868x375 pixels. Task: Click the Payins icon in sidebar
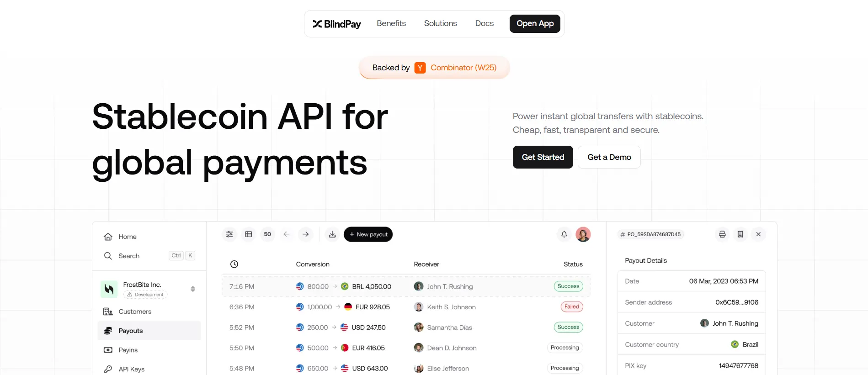point(108,350)
